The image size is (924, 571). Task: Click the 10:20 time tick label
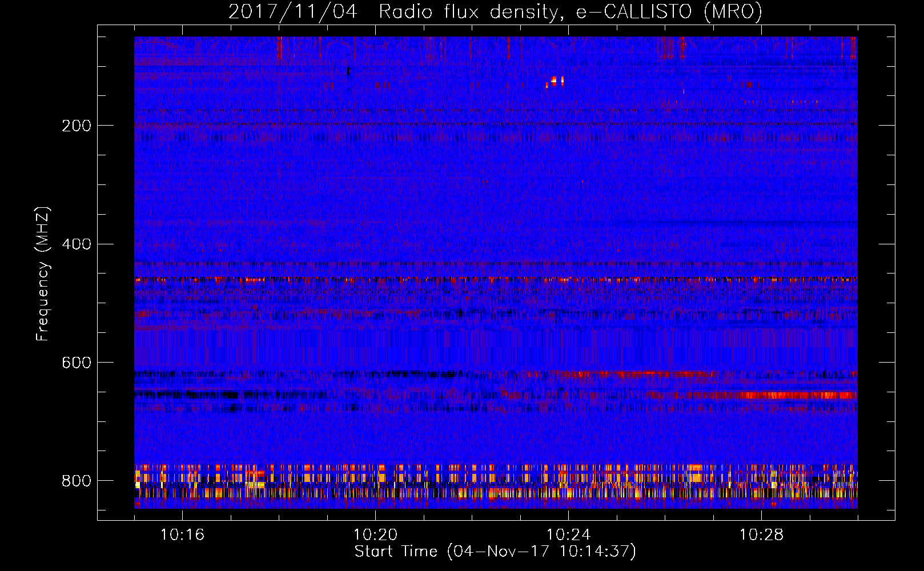[375, 534]
